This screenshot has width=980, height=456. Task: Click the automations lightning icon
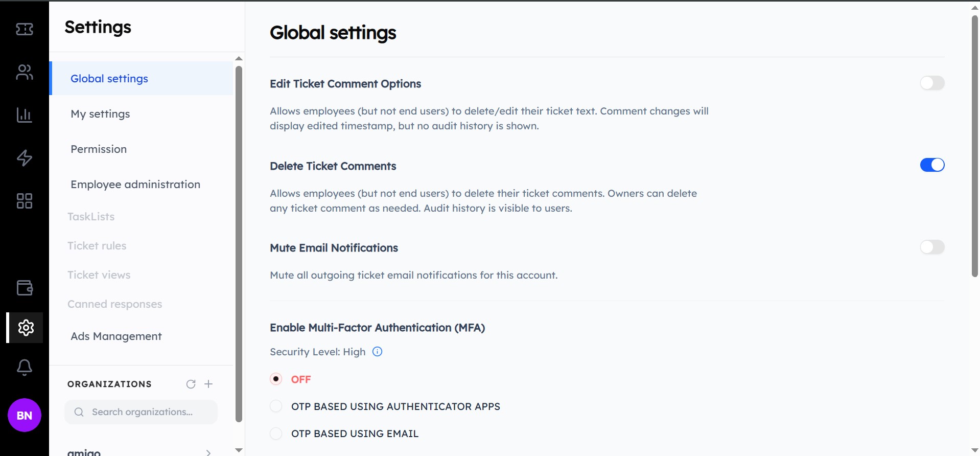(24, 158)
